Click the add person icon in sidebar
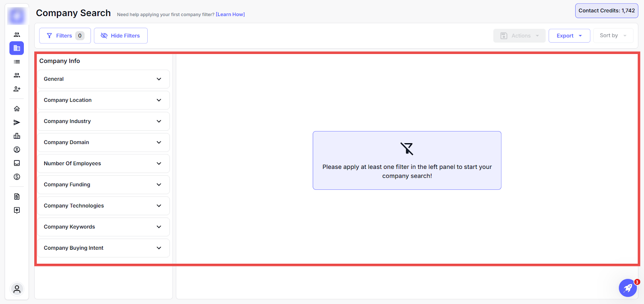The width and height of the screenshot is (644, 304). point(17,89)
